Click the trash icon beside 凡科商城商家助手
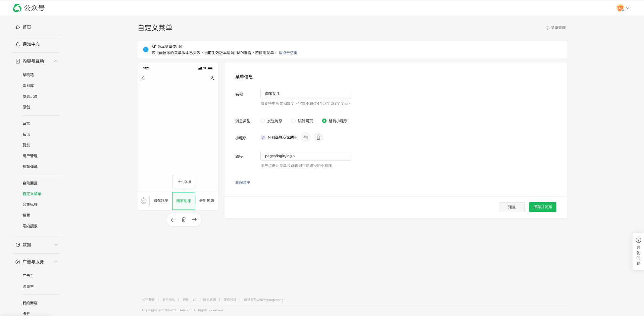The image size is (644, 316). coord(318,137)
